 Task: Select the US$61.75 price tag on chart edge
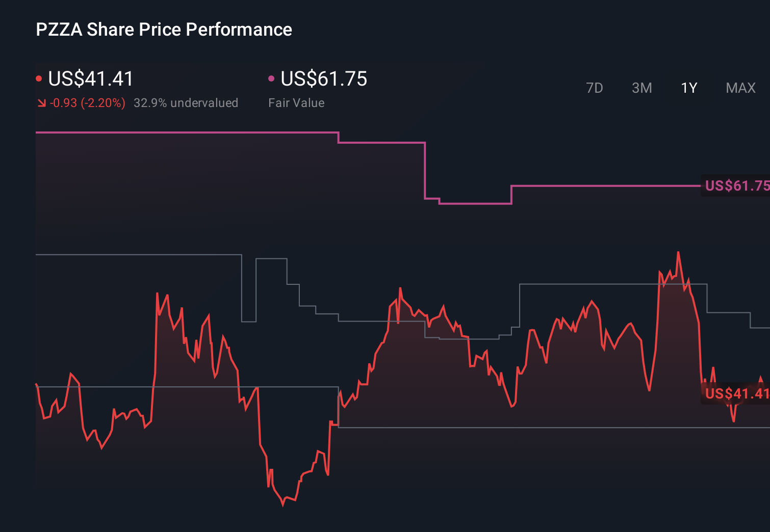pos(736,187)
